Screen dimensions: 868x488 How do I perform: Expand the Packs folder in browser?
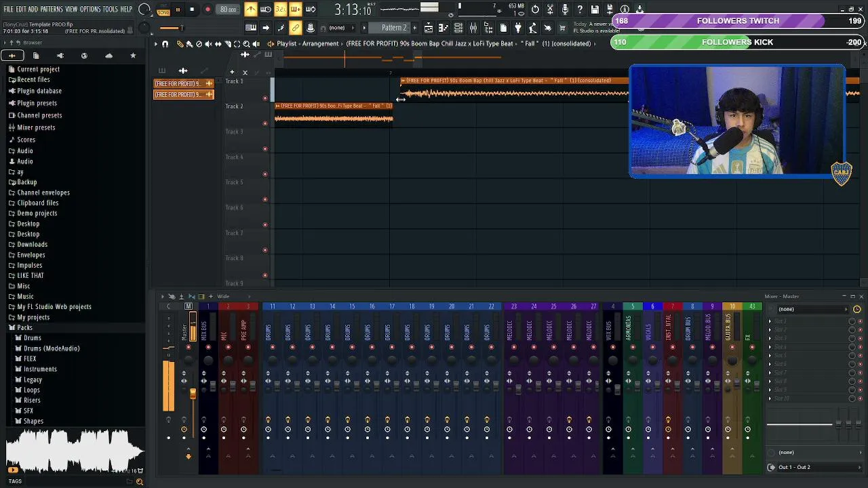(x=24, y=327)
